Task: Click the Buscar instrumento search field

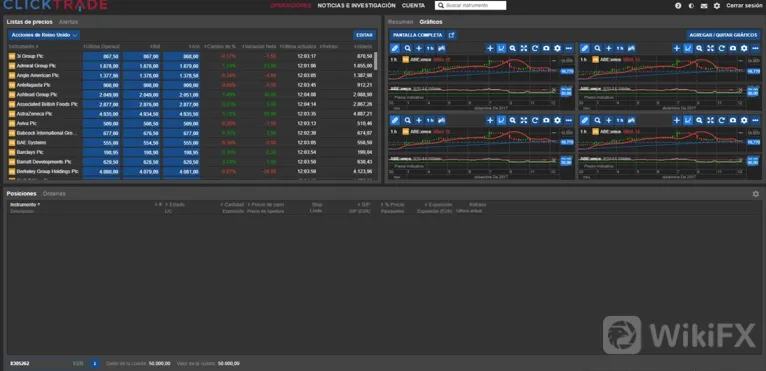Action: click(470, 5)
